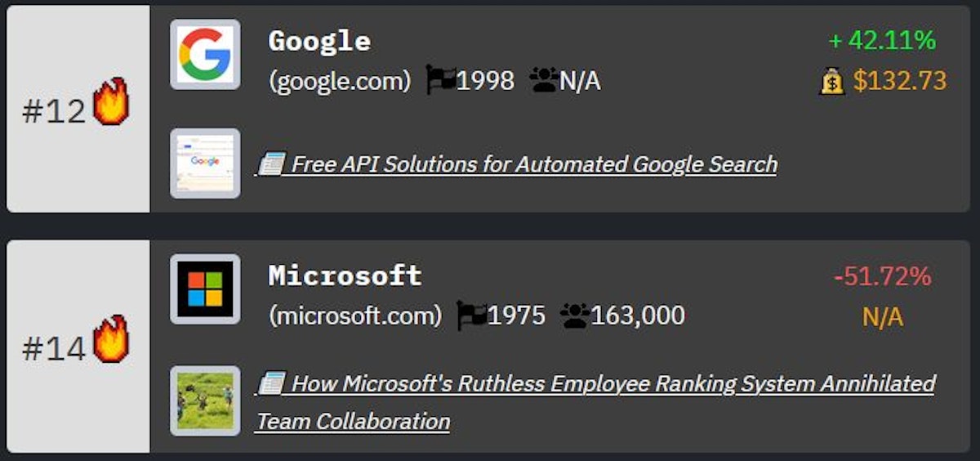Screen dimensions: 980x461
Task: Open the Google search article thumbnail
Action: click(205, 163)
